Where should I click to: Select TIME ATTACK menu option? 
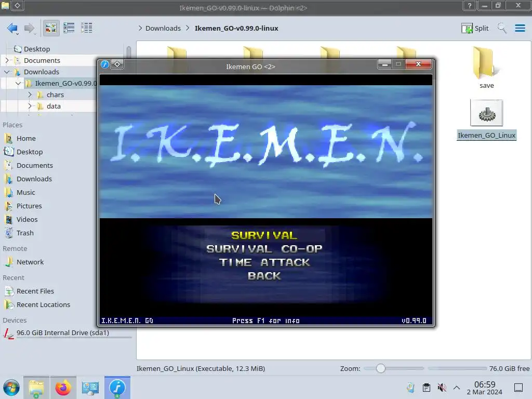pyautogui.click(x=264, y=262)
